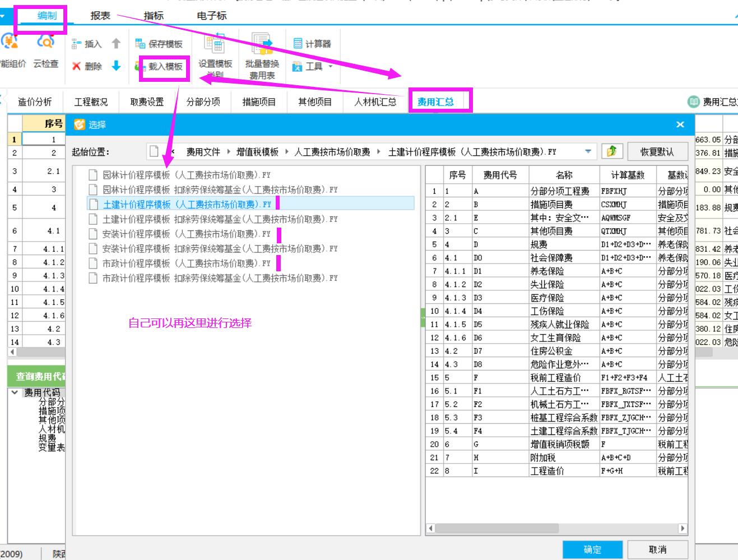Click 税前工程造价 cell in row 15
Viewport: 738px width, 560px height.
click(x=564, y=378)
